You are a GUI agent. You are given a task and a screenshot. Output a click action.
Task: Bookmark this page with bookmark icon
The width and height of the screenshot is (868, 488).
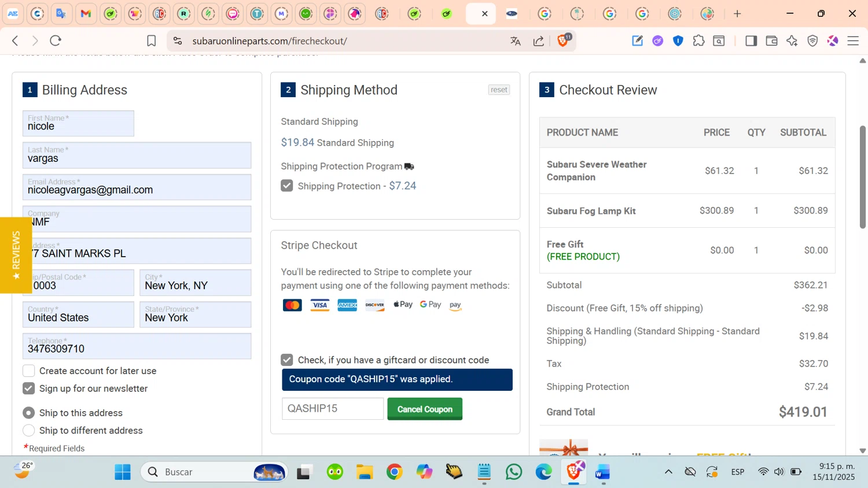point(151,40)
